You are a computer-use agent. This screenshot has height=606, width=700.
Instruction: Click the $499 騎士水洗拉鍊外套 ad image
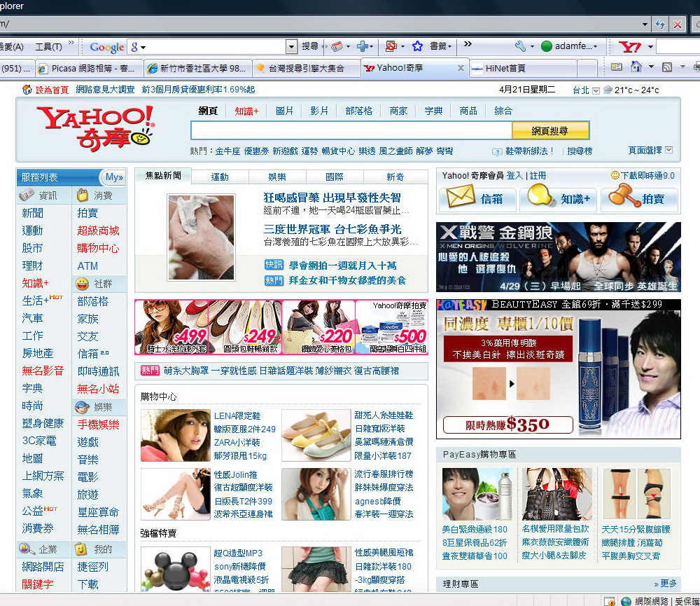pos(171,326)
